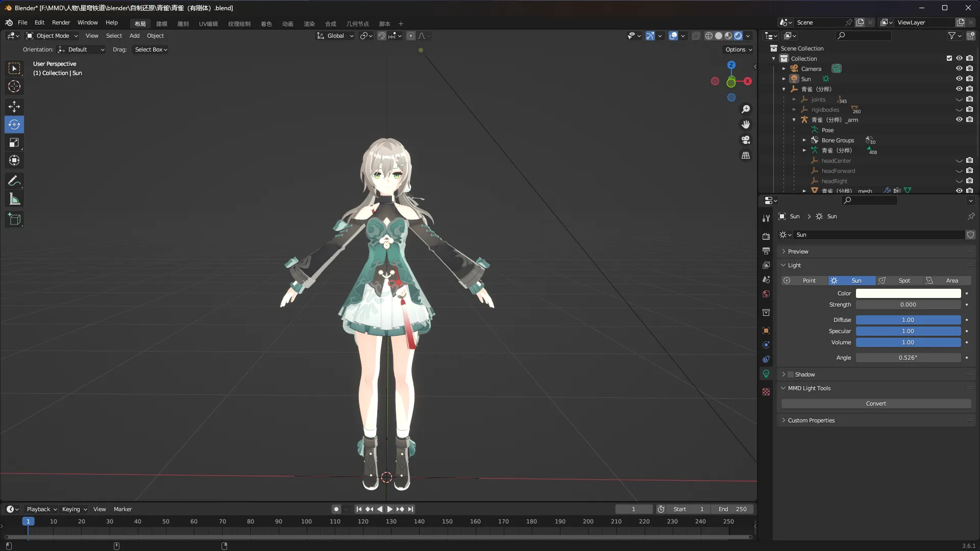Screen dimensions: 980x551
Task: Open the light Color swatch
Action: tap(908, 293)
